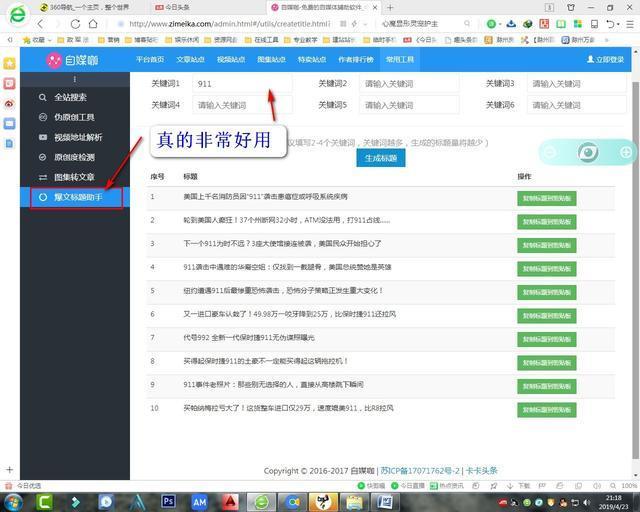The width and height of the screenshot is (640, 512).
Task: Click the 常用工具 navigation tab
Action: (400, 60)
